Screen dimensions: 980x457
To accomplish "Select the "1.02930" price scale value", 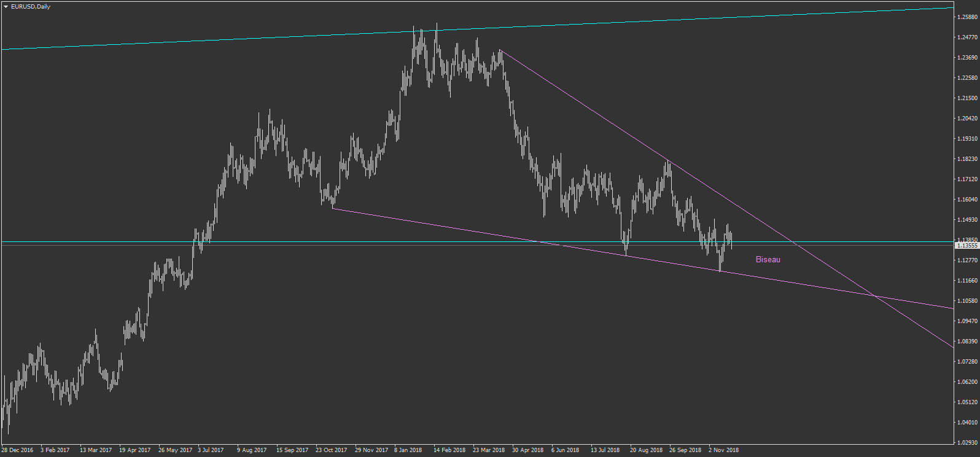I will coord(967,443).
